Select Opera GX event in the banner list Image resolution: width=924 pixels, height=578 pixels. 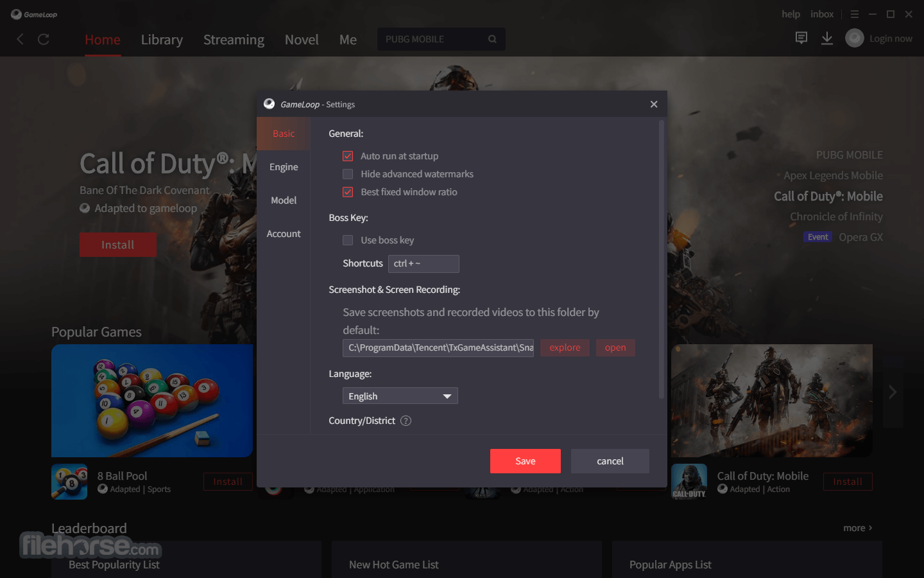tap(843, 237)
